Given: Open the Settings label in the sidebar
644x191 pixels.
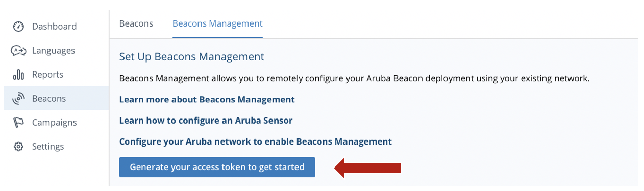Looking at the screenshot, I should (48, 147).
